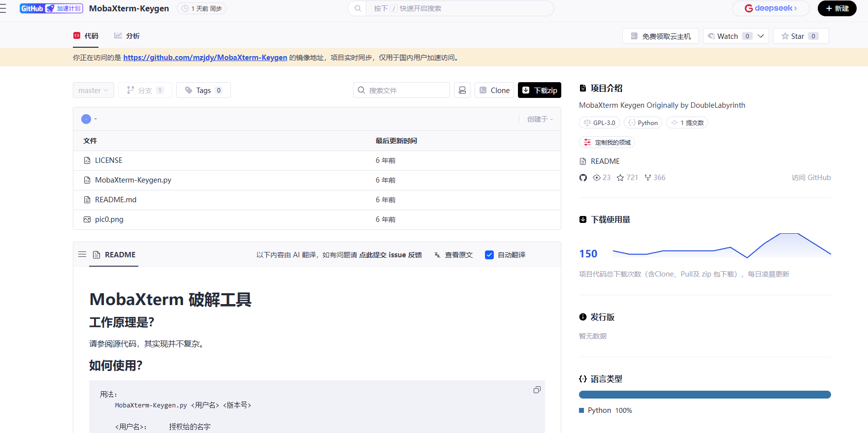Click the 23 watchers eye count

click(602, 178)
